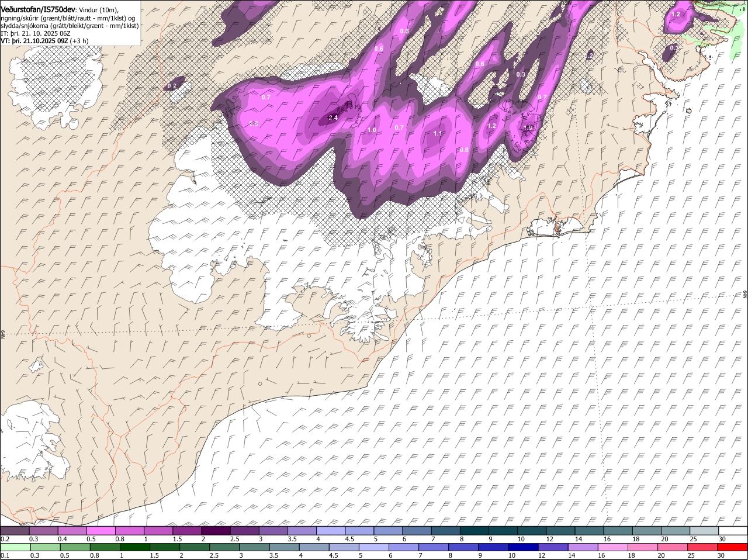
Task: Select the dark green 1 swatch in the bottom legend
Action: click(x=135, y=547)
